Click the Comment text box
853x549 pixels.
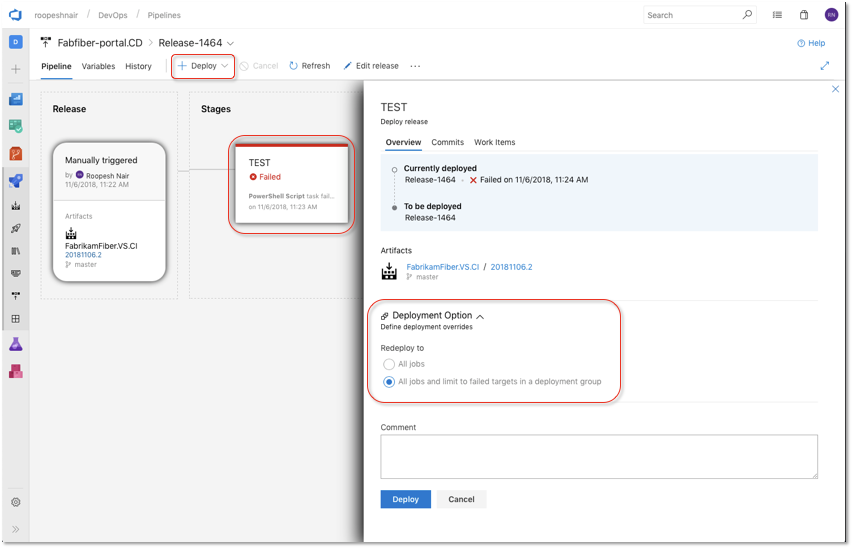(599, 457)
